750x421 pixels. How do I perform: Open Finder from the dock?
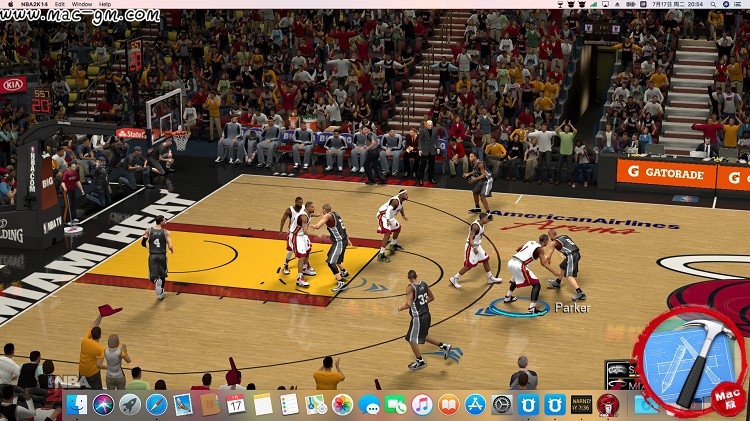point(77,405)
